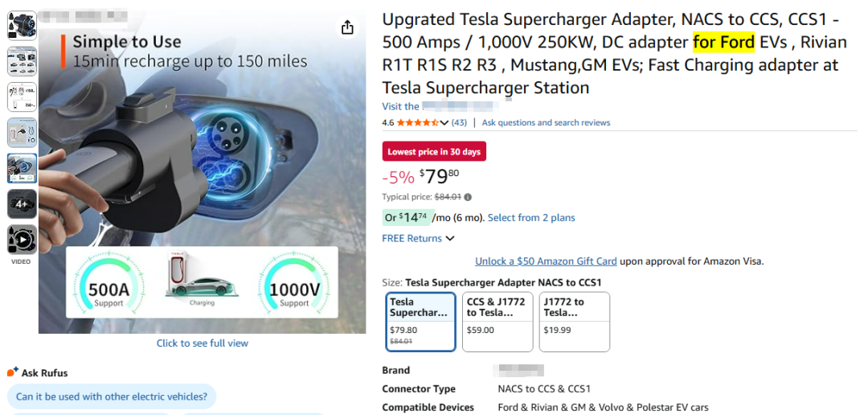Click the 43 ratings count link
The width and height of the screenshot is (868, 415).
[x=459, y=123]
